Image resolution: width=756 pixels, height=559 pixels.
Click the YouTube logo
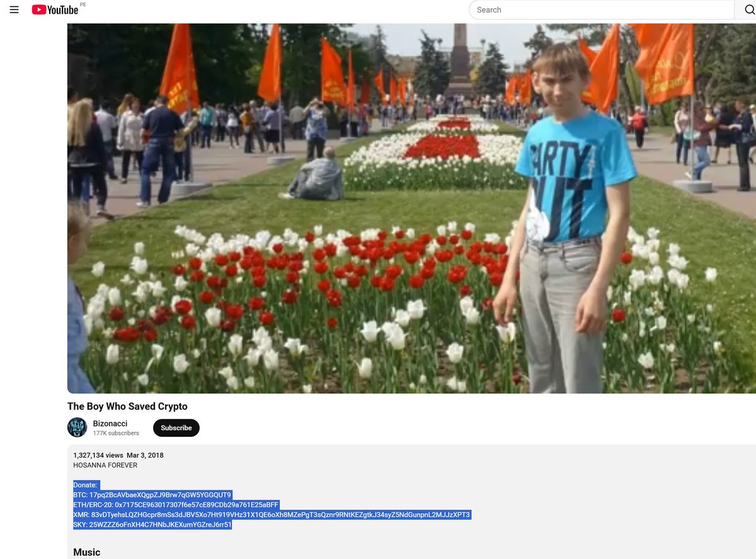click(55, 9)
